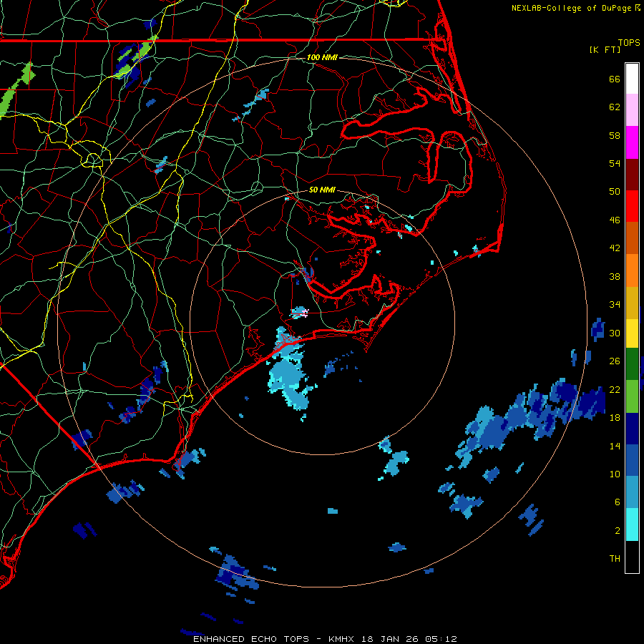
Task: Click the NEXLAB-College of DuPage credit text
Action: (x=572, y=8)
